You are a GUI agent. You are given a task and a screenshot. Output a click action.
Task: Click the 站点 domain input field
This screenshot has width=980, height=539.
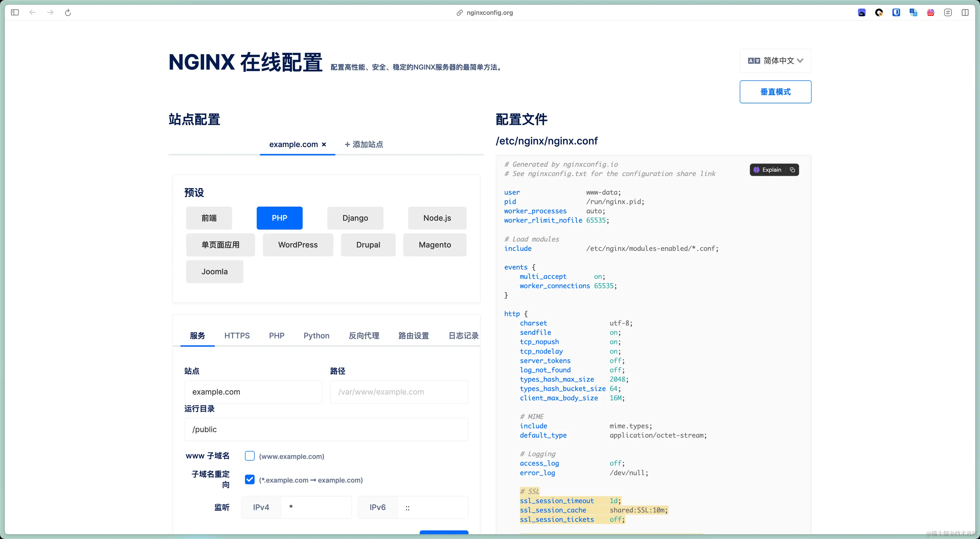pyautogui.click(x=253, y=392)
